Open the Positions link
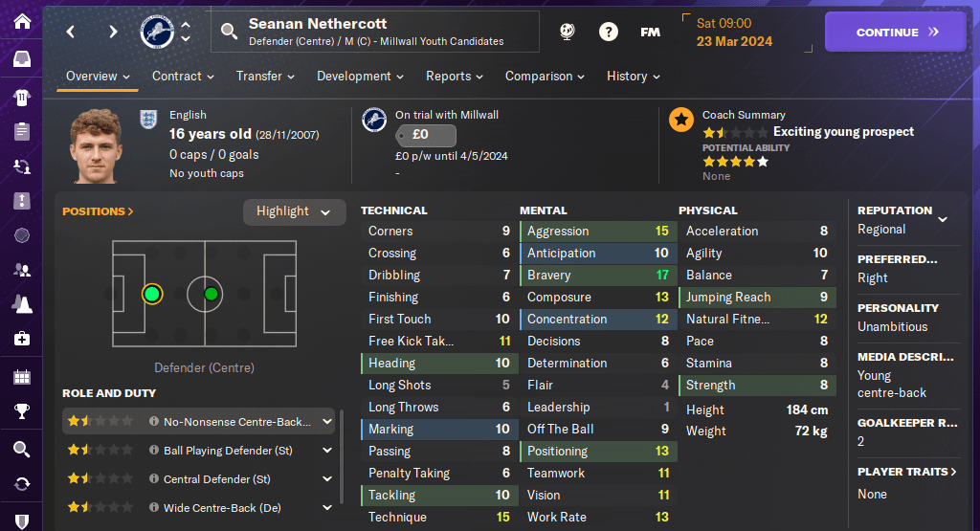The image size is (980, 531). pos(98,211)
